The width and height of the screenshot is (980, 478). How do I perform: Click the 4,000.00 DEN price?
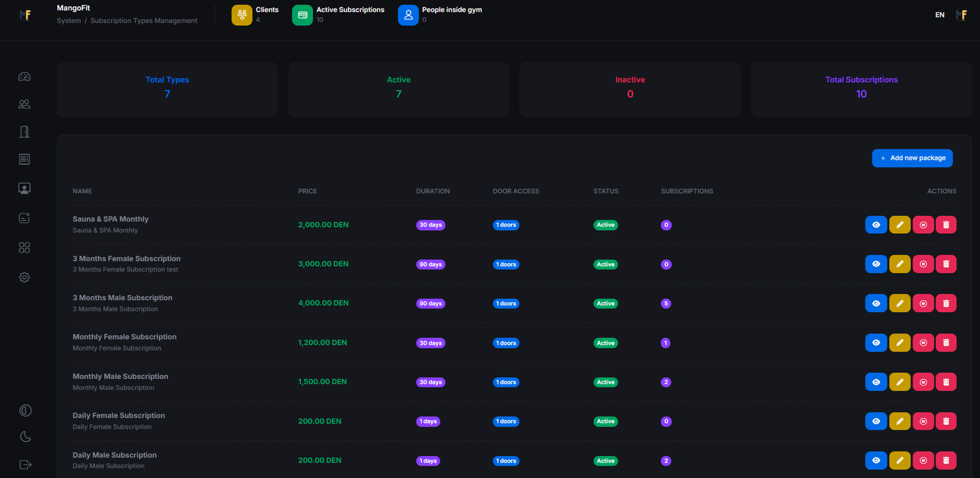(323, 303)
